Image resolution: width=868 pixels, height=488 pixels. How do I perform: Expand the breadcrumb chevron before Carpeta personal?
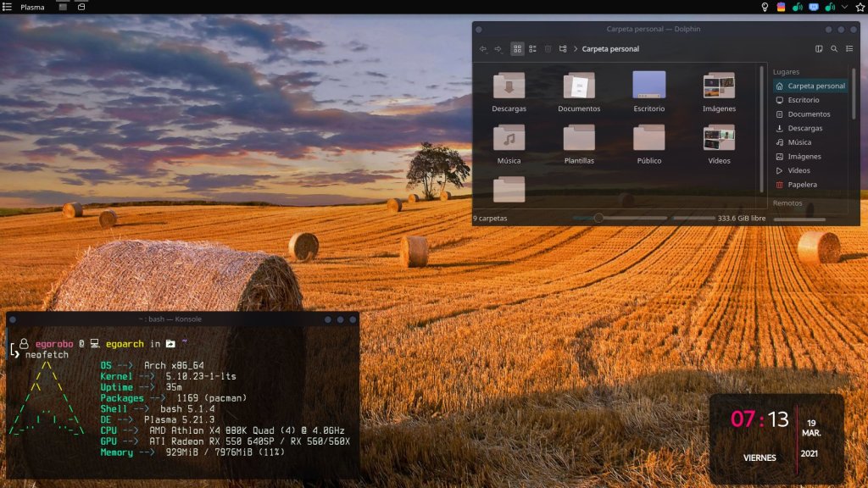576,49
